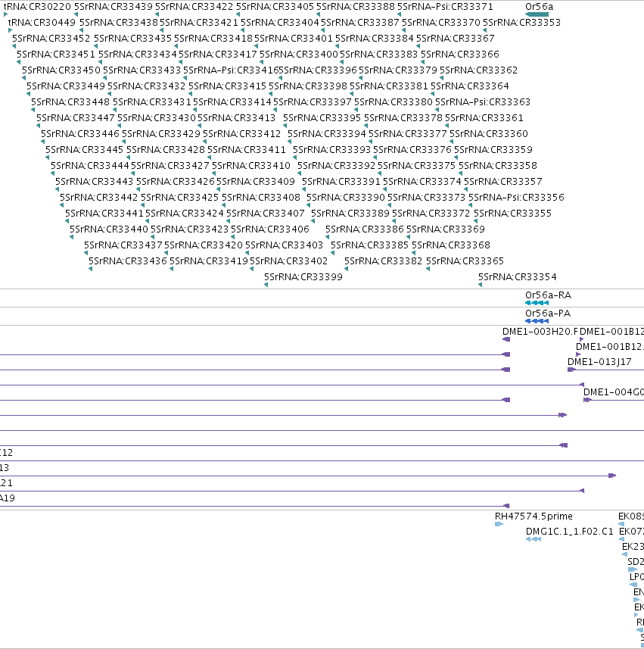Click the DMG1C.1_1.F02.C1 arrow glyph
The height and width of the screenshot is (649, 644).
coord(534,539)
